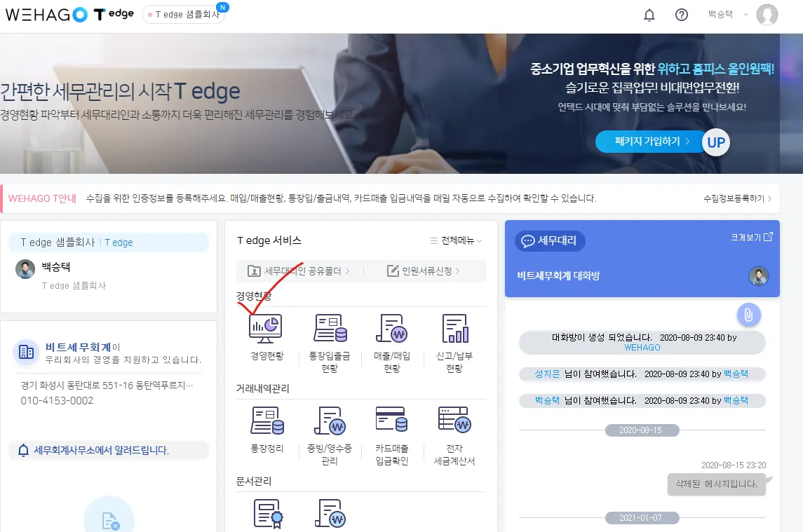Screen dimensions: 803x532
Task: Open 카드매출 입금확인 icon
Action: coord(392,420)
